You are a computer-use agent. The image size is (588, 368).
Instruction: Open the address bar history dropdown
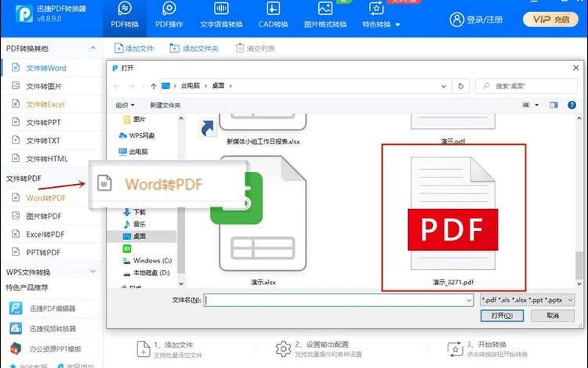pyautogui.click(x=444, y=86)
